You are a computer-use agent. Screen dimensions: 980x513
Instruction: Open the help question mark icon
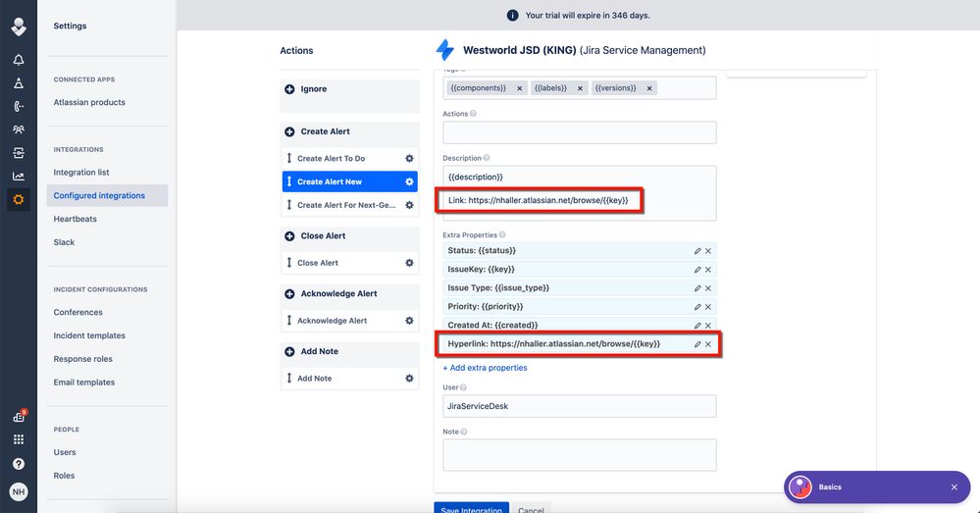(19, 464)
